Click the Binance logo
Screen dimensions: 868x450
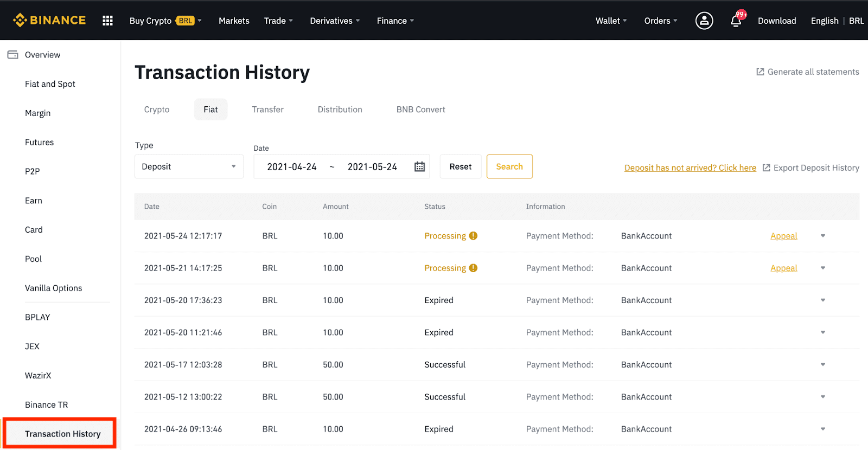click(49, 21)
